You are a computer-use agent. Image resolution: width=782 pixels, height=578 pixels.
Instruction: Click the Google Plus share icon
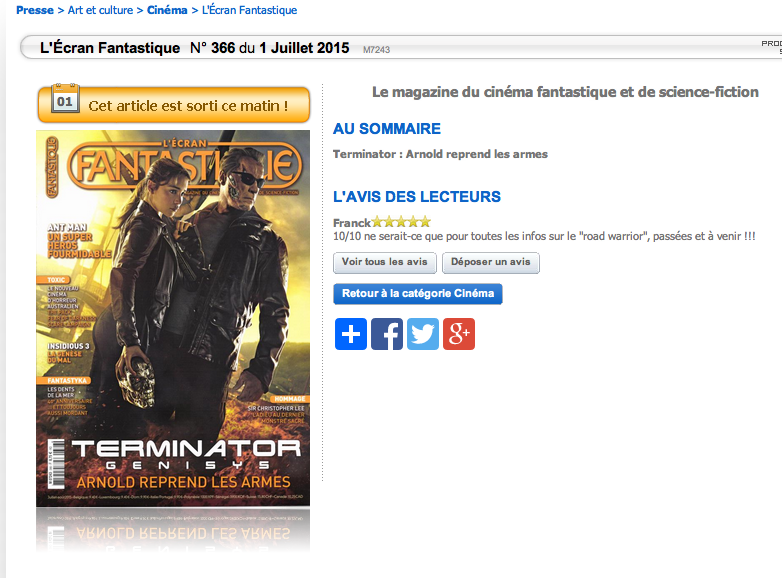pyautogui.click(x=459, y=334)
